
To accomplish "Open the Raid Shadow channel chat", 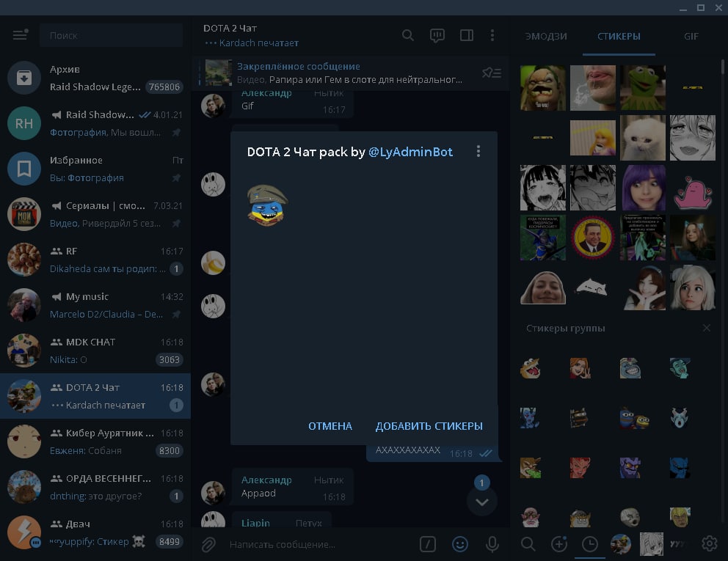I will click(x=95, y=123).
